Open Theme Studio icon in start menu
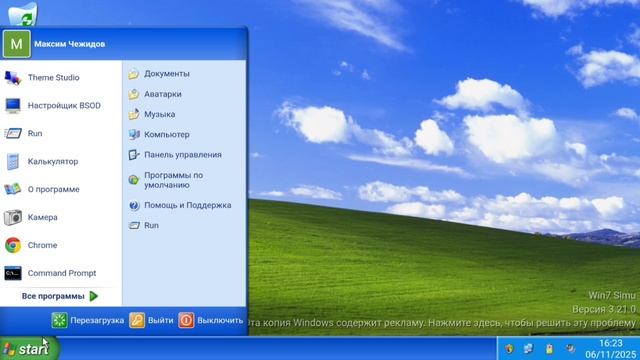Screen dimensions: 640x360 (13, 78)
